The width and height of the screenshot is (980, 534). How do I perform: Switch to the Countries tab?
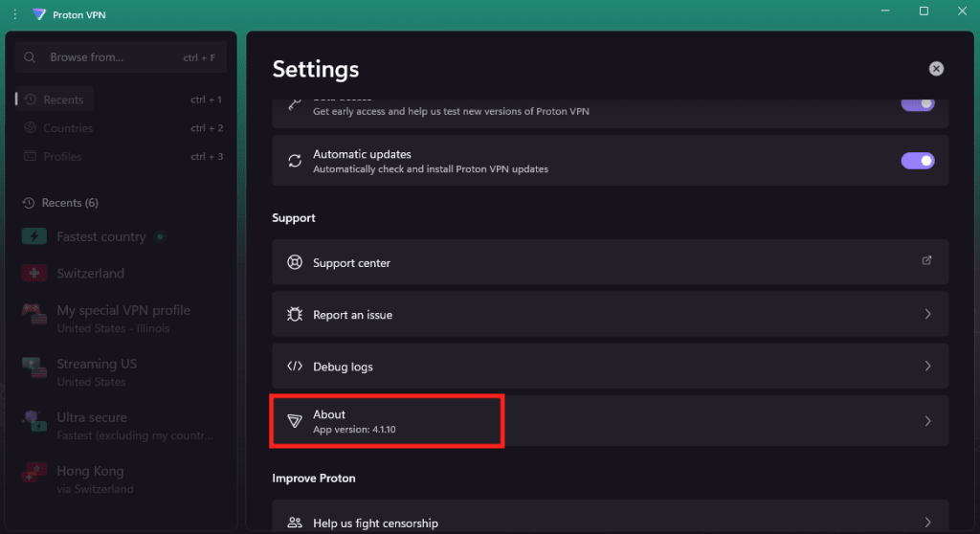pos(58,128)
